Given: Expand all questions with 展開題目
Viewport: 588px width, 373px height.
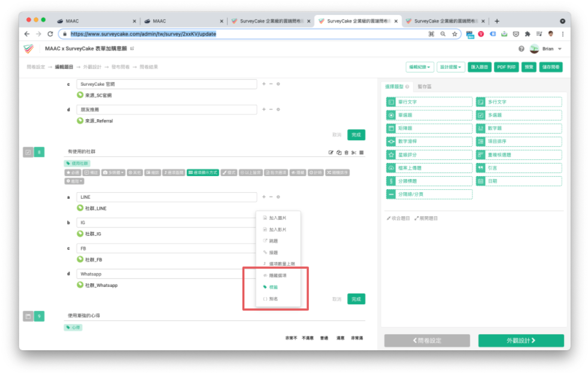Looking at the screenshot, I should click(426, 218).
